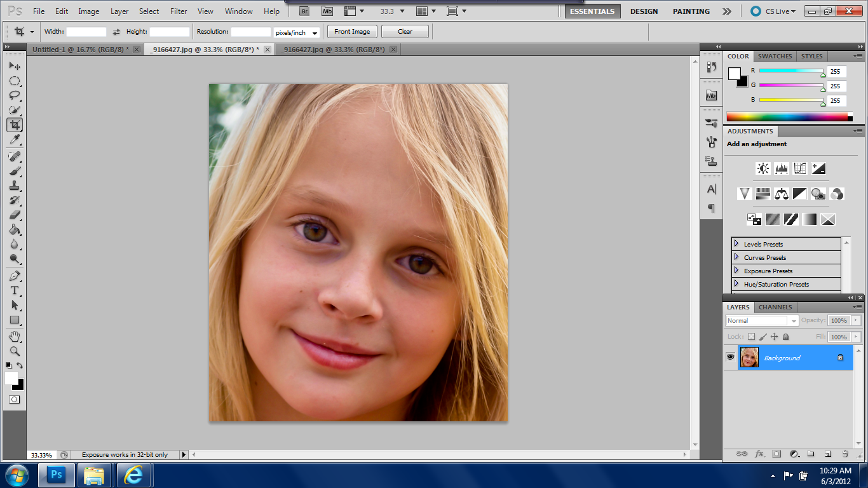This screenshot has height=488, width=868.
Task: Select the Dodge tool
Action: 15,259
